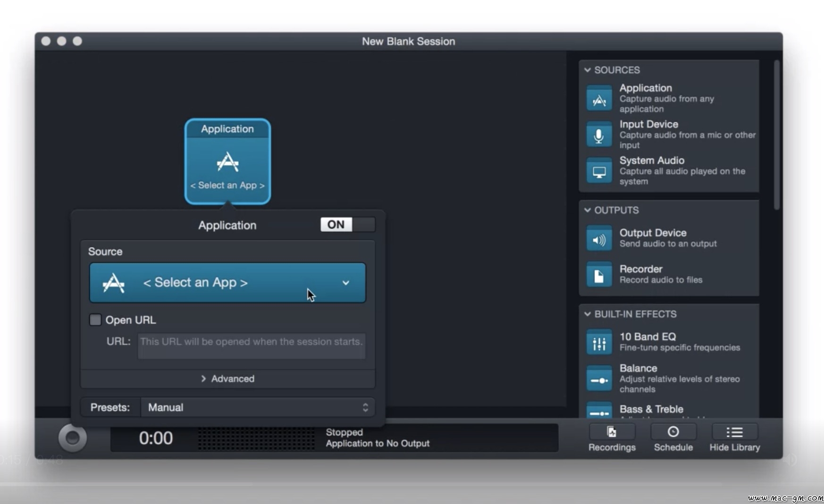
Task: Click inside the URL text field
Action: coord(251,346)
